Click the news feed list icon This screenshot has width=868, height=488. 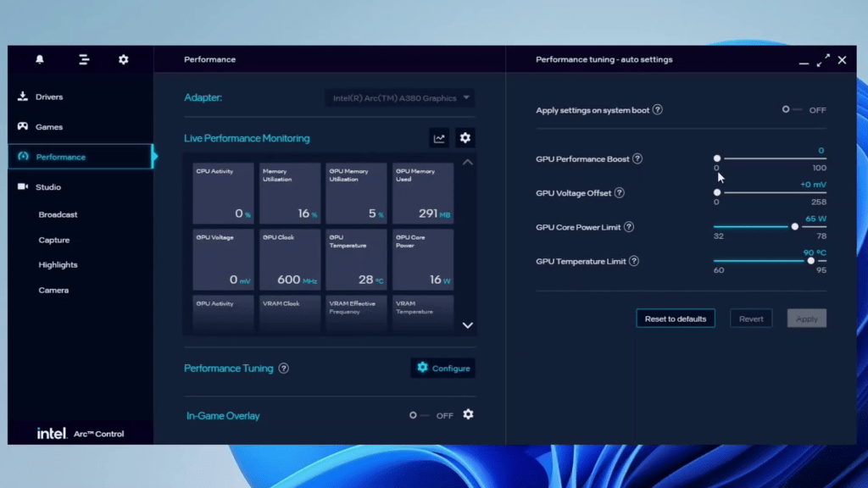[x=84, y=59]
